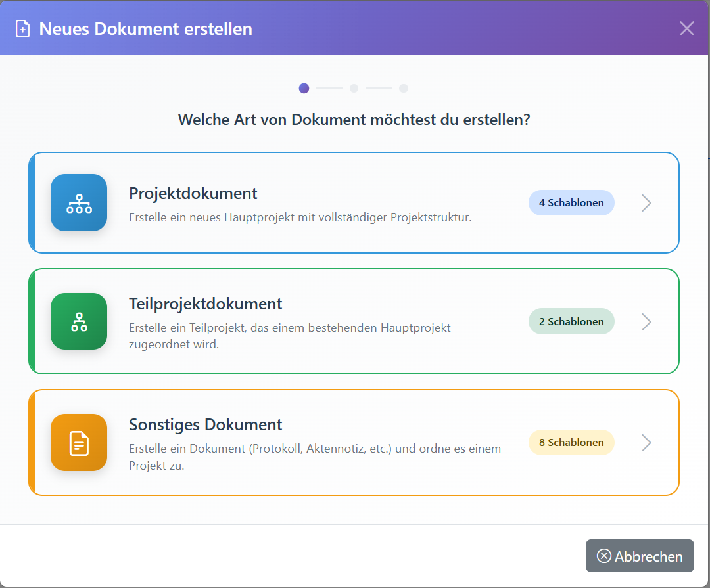
Task: Select the third wizard step dot
Action: tap(404, 87)
